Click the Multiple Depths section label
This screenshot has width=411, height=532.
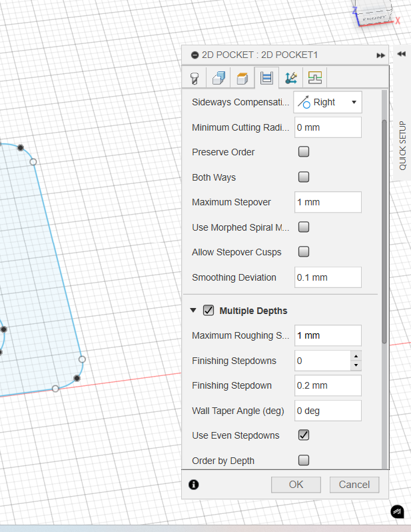(x=253, y=311)
